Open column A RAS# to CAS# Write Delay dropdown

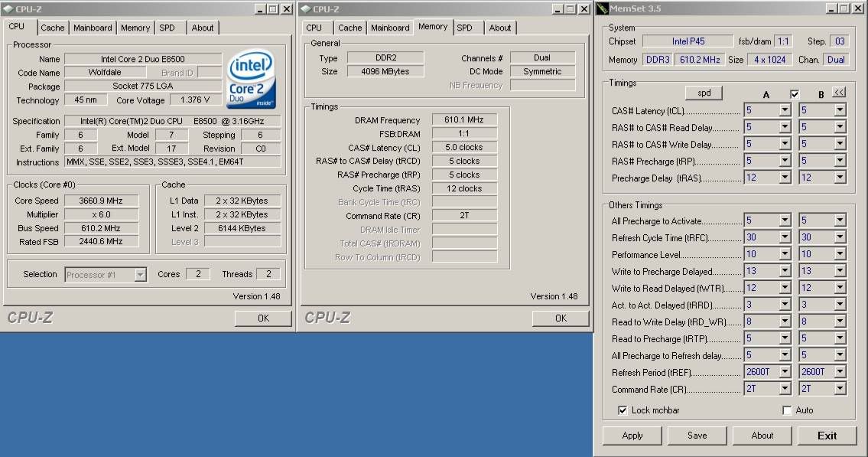pyautogui.click(x=785, y=144)
